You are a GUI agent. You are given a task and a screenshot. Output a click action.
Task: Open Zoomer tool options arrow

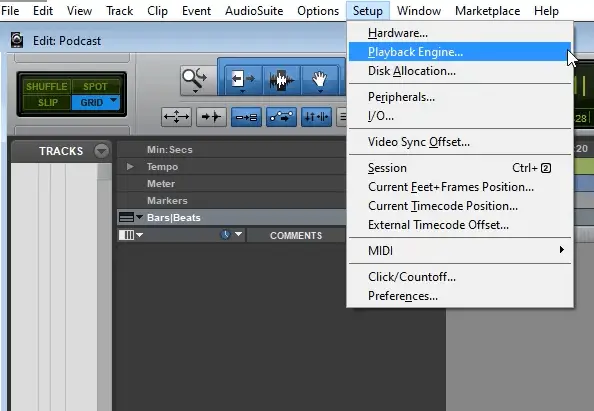pyautogui.click(x=195, y=91)
